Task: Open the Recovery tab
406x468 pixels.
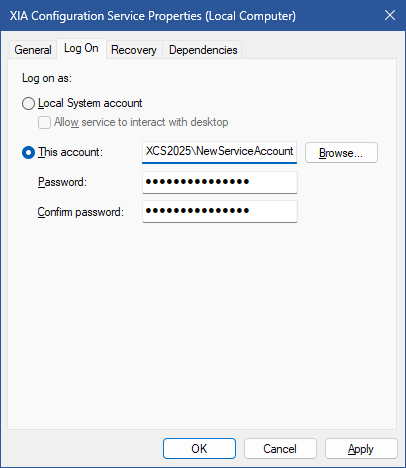Action: click(134, 50)
